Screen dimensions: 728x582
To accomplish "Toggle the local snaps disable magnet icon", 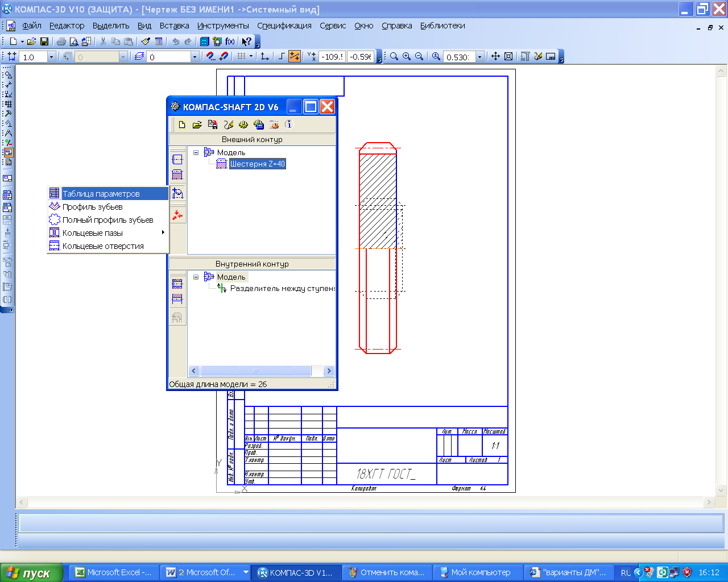I will [224, 56].
